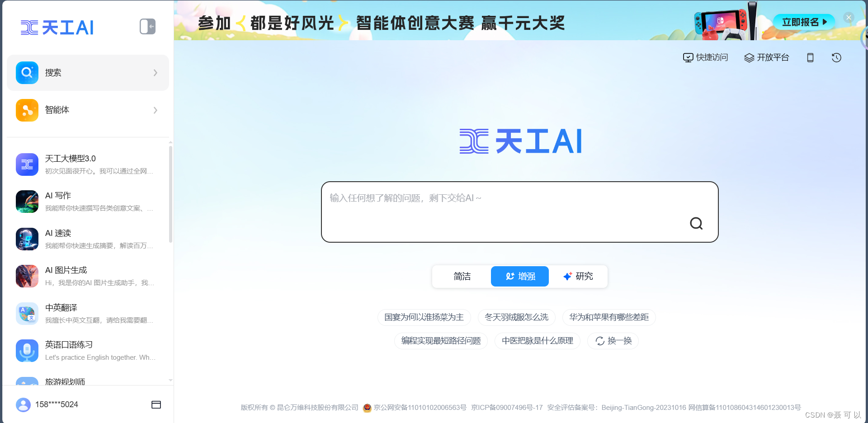Click the magnifier icon in search box

pos(696,223)
